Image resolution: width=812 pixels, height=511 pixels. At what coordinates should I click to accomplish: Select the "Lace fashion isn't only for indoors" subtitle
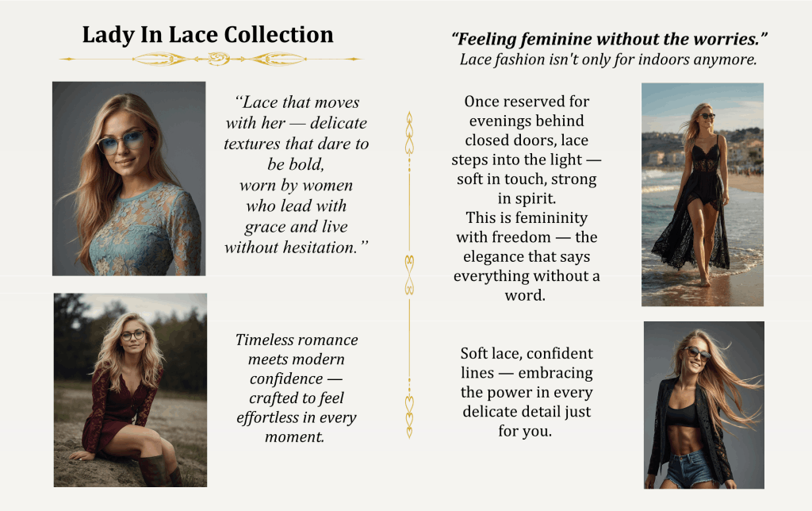pyautogui.click(x=608, y=60)
